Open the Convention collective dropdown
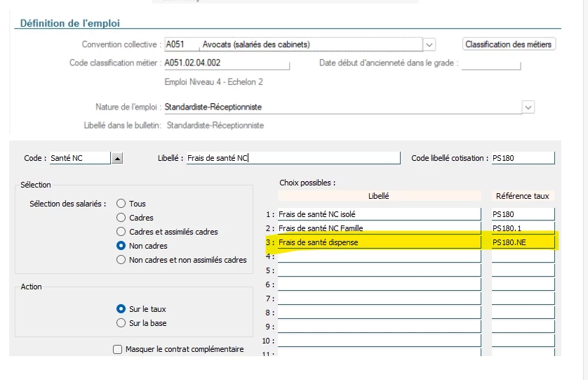 click(x=429, y=44)
